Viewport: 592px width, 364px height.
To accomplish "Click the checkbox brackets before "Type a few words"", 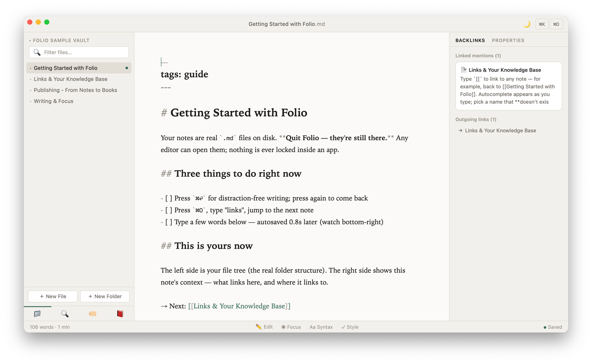I will click(x=169, y=222).
